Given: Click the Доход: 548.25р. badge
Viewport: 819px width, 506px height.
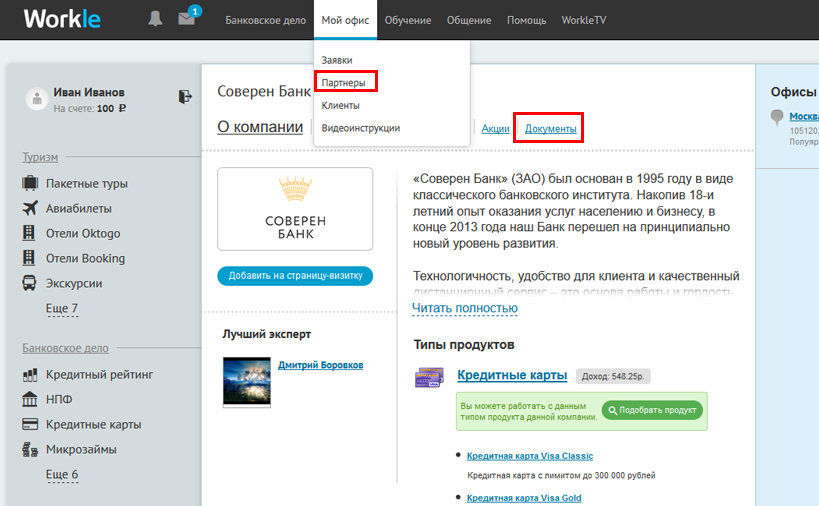Looking at the screenshot, I should click(613, 376).
